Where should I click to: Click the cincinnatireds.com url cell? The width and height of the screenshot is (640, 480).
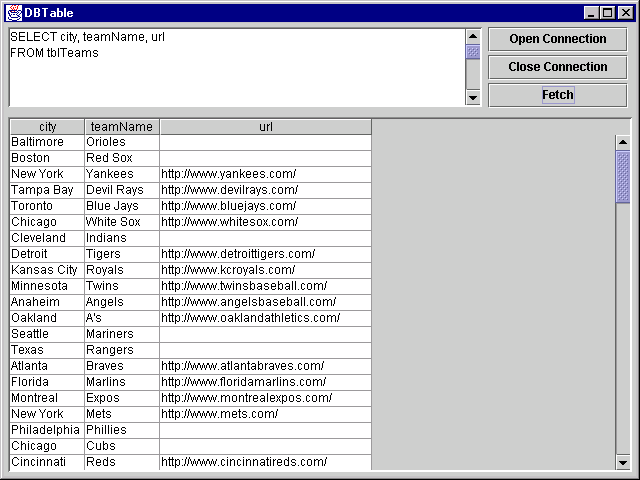click(x=266, y=462)
